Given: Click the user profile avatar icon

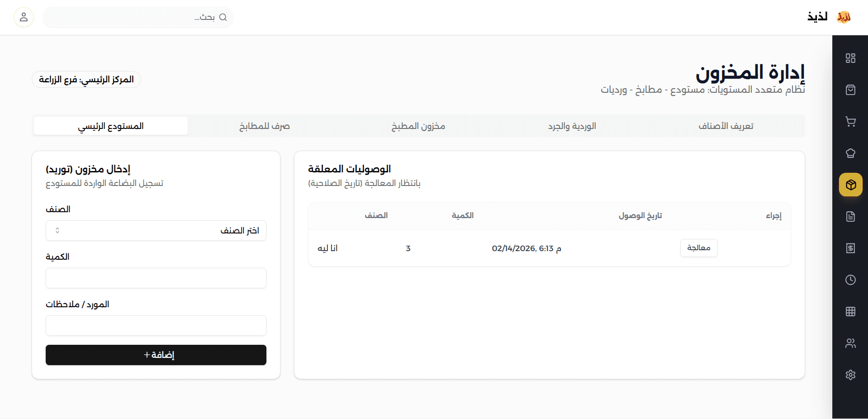Looking at the screenshot, I should 24,17.
